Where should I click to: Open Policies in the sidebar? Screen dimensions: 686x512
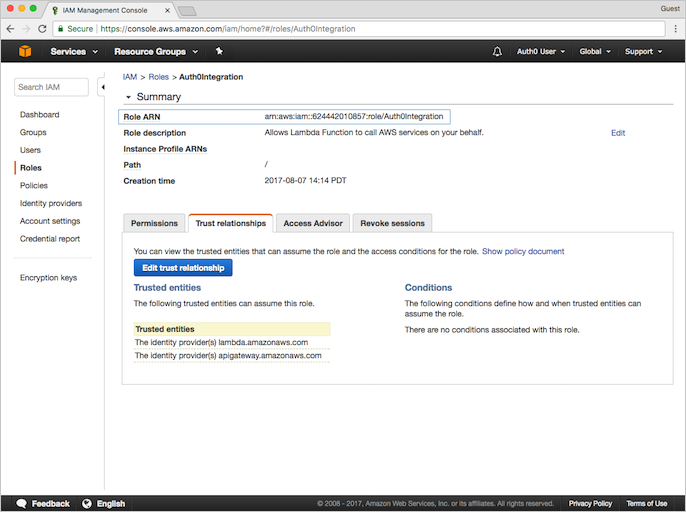(x=34, y=186)
